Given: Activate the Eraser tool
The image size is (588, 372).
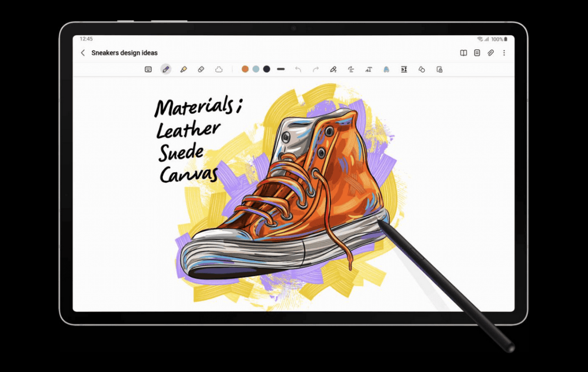Looking at the screenshot, I should click(x=201, y=69).
